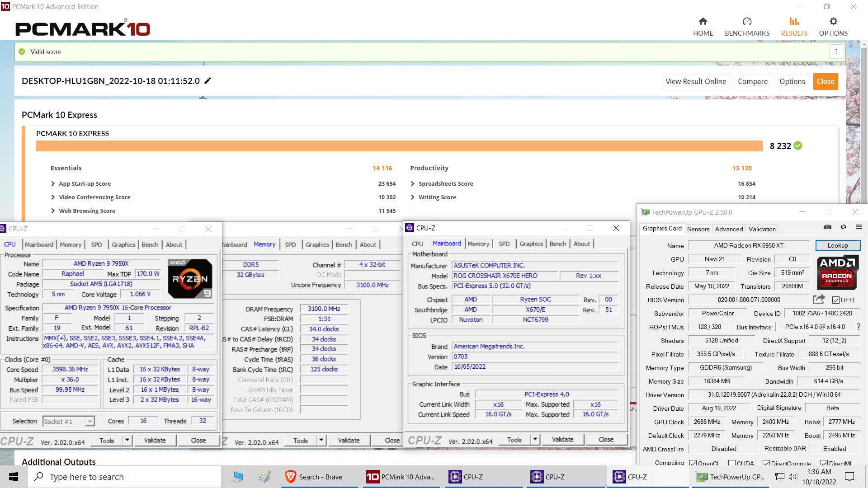Open Bench tab in the left CPU-Z window

[x=150, y=244]
